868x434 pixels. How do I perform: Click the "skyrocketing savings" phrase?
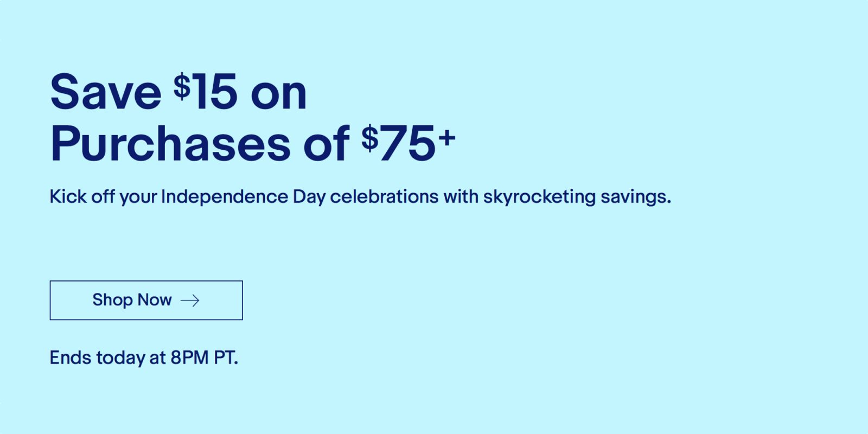click(x=577, y=196)
